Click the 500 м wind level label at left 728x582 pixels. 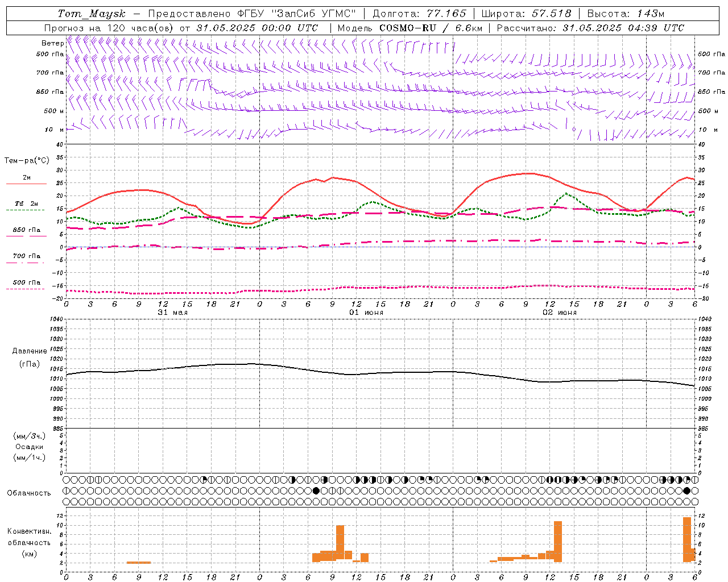pyautogui.click(x=55, y=111)
